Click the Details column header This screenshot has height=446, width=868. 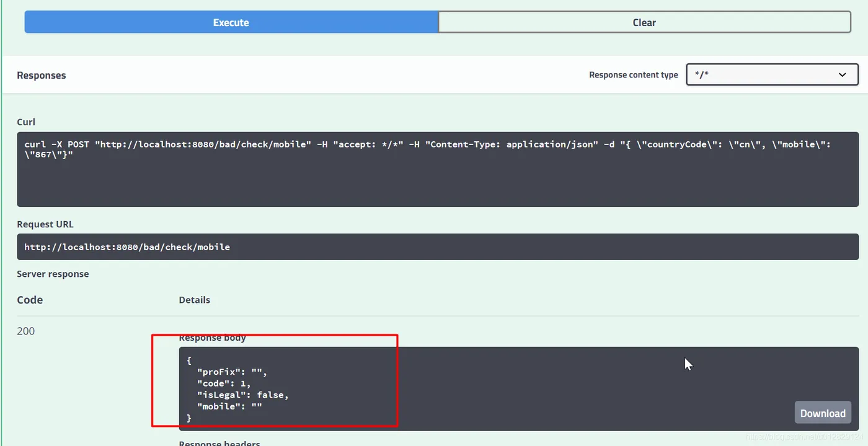pos(195,300)
